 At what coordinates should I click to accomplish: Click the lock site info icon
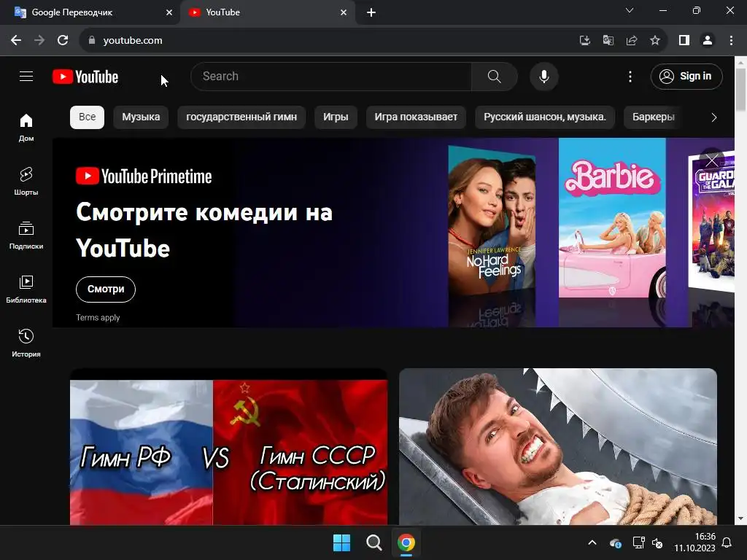pos(92,41)
